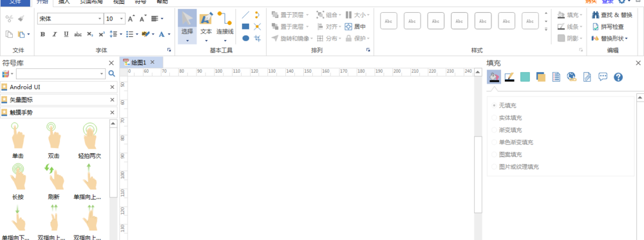Click the copy icon
644x240 pixels.
pos(9,35)
